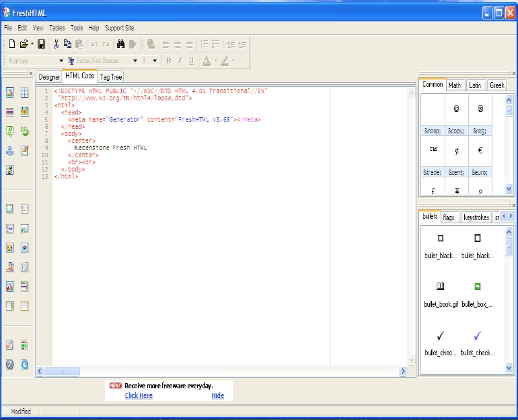This screenshot has width=518, height=420.
Task: Click the Copy icon in the toolbar
Action: [x=67, y=44]
